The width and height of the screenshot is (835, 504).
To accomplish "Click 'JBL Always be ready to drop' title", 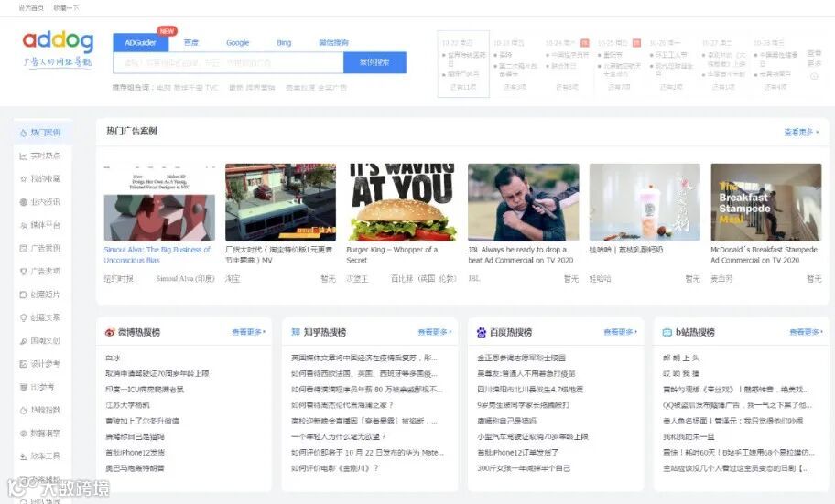I will click(521, 255).
